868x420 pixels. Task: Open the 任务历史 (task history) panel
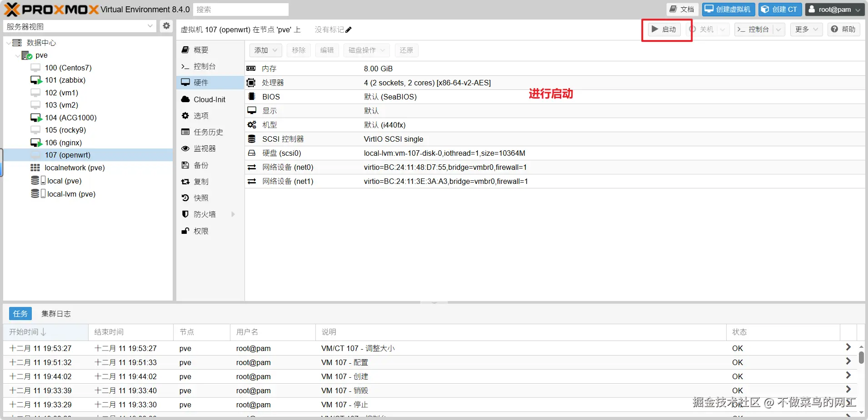[207, 132]
